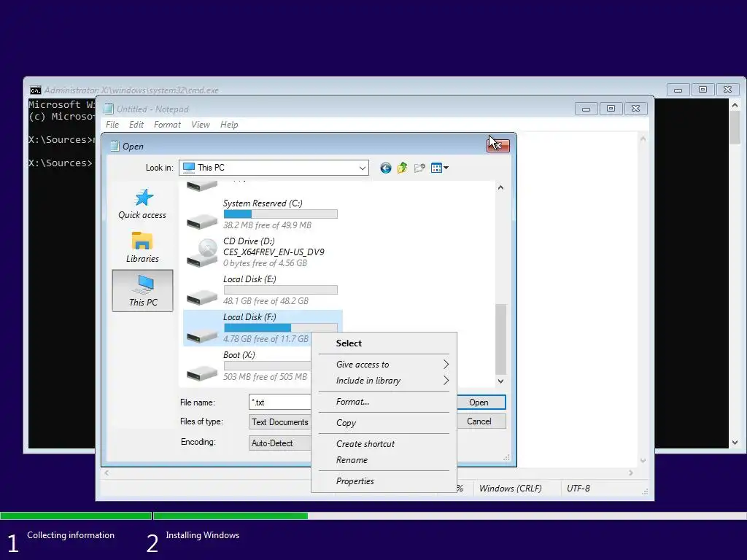
Task: Click System Reserved (C:) usage bar
Action: [281, 214]
